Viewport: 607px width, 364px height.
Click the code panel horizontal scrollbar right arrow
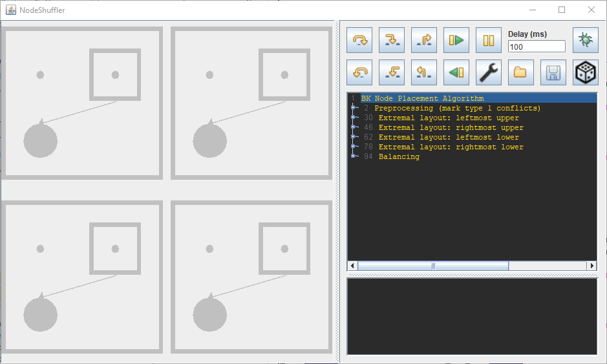(591, 266)
